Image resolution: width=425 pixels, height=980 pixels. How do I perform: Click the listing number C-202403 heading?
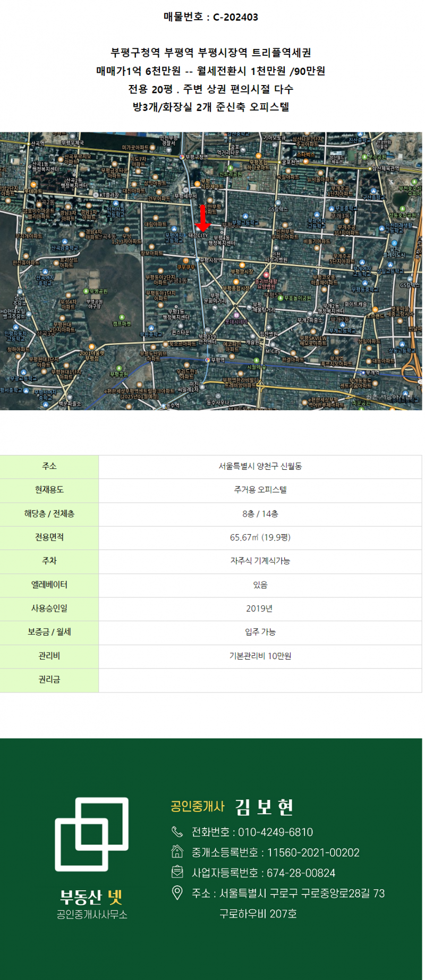point(211,17)
